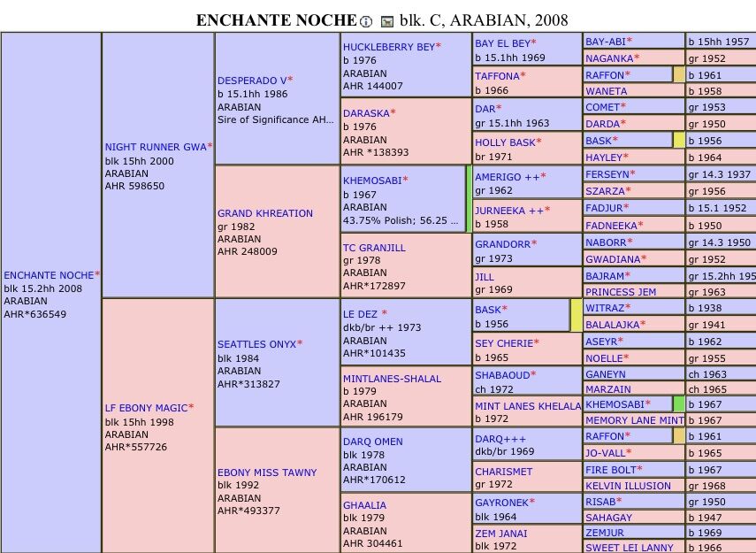The image size is (756, 553).
Task: Click the GHAALIA horse link
Action: tap(364, 505)
